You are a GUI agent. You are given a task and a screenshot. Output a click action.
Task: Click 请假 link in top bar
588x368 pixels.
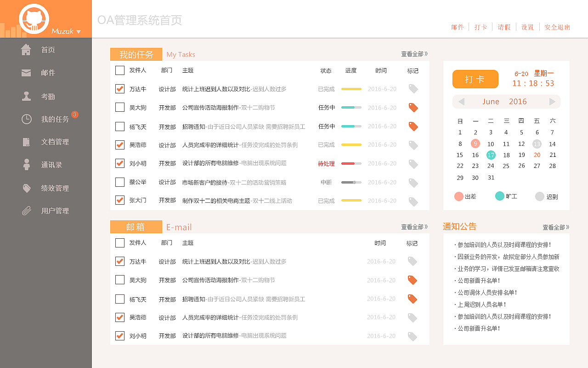tap(504, 27)
